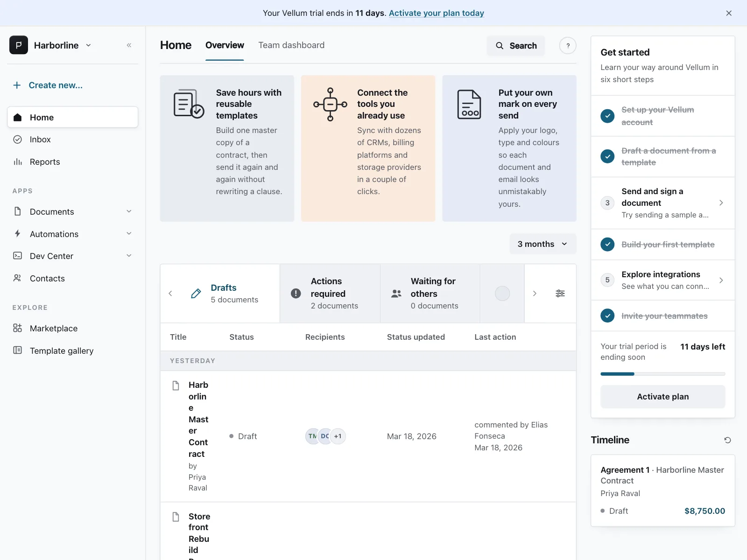Image resolution: width=747 pixels, height=560 pixels.
Task: Select the Waiting for others tab
Action: tap(430, 294)
